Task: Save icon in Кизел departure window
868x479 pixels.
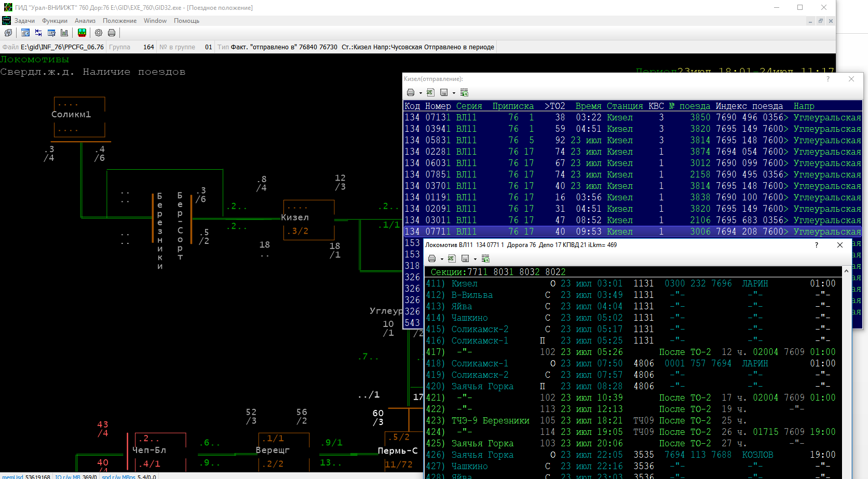Action: [444, 92]
